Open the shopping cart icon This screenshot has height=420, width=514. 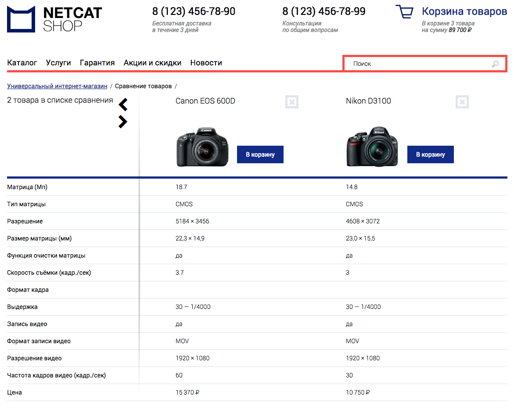pos(405,12)
